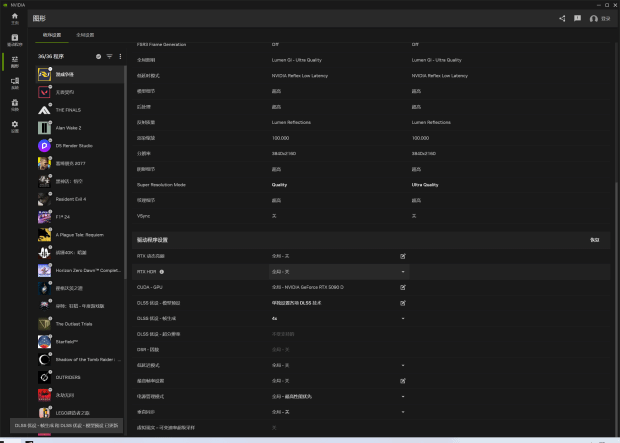Click the optimize-status check icon above the program list
This screenshot has width=620, height=443.
tap(98, 57)
